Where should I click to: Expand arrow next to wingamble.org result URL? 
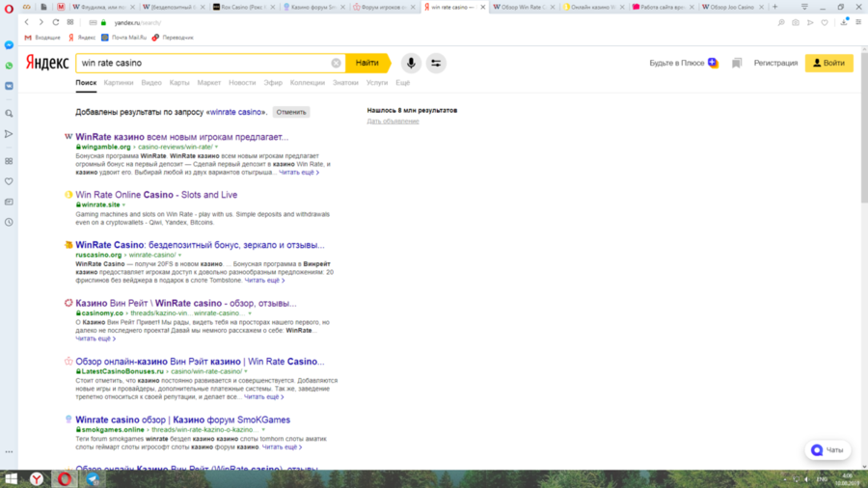click(216, 148)
